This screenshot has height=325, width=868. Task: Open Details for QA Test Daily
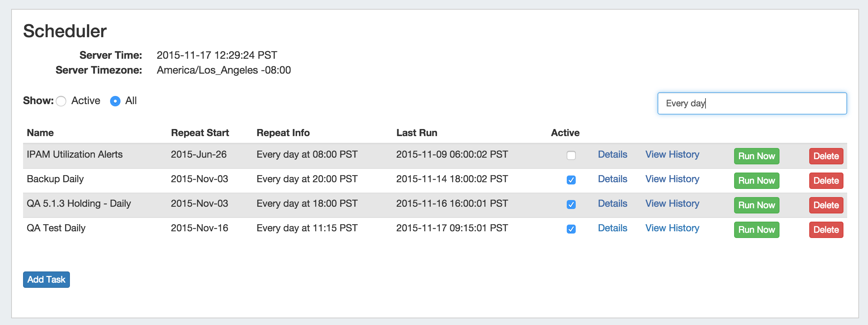[x=612, y=228]
